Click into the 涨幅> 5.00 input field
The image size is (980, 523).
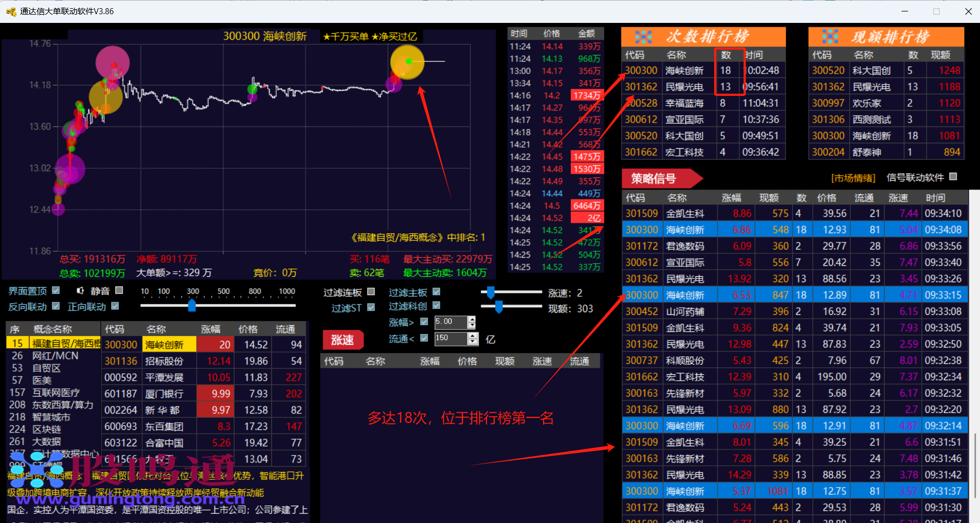pos(450,322)
